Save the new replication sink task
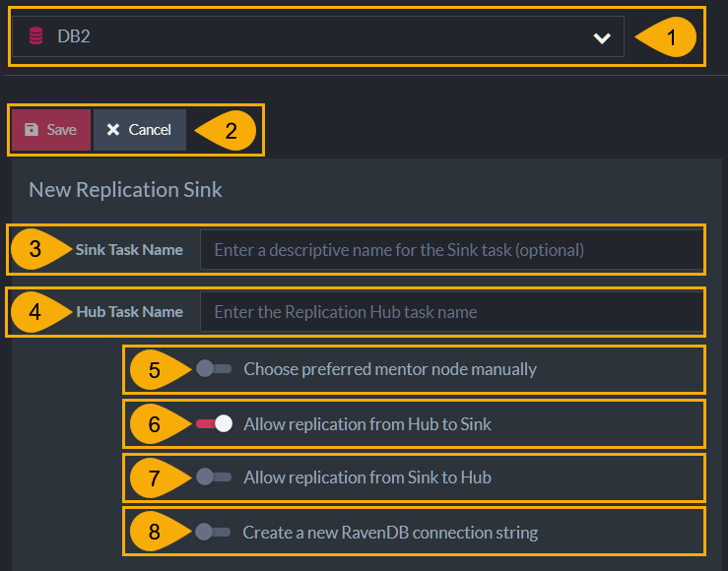Screen dimensions: 728x571 [x=51, y=130]
